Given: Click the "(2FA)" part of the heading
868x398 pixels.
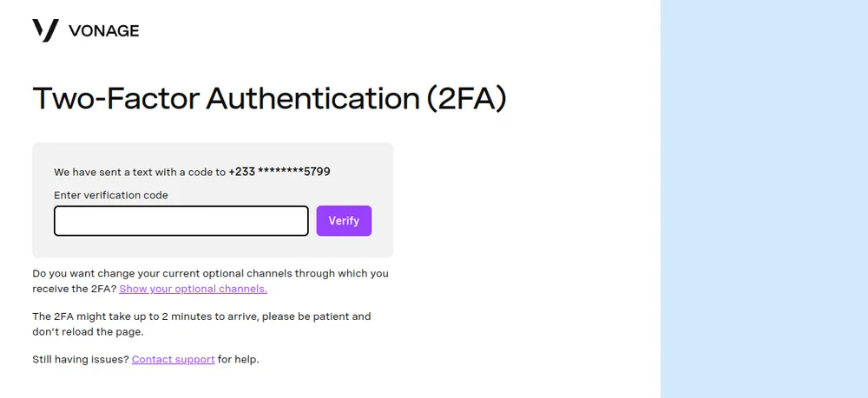Looking at the screenshot, I should pos(465,99).
